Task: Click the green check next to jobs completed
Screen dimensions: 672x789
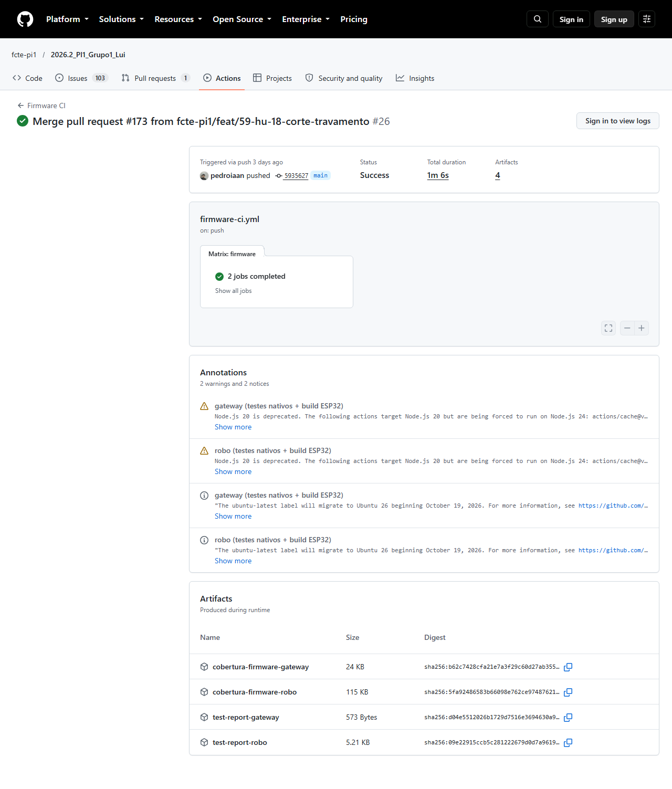Action: tap(219, 277)
